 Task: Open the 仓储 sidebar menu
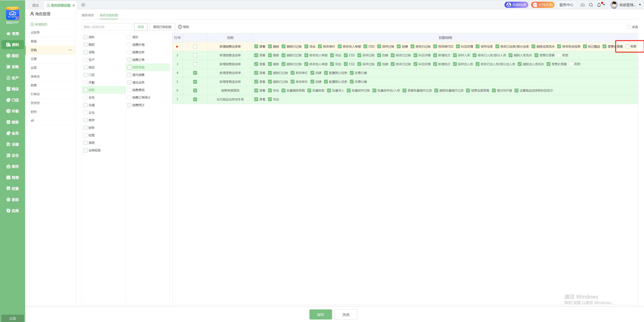(x=13, y=144)
